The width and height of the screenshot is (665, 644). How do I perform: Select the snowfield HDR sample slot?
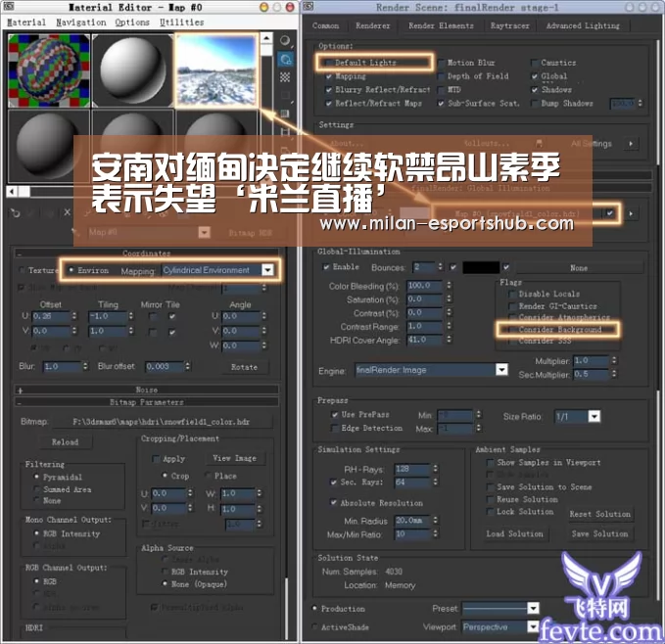coord(216,70)
